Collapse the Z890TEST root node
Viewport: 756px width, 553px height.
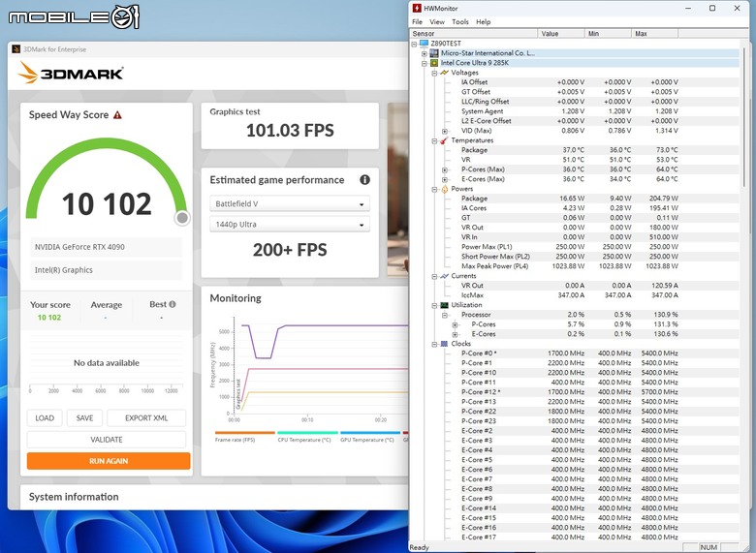tap(414, 44)
